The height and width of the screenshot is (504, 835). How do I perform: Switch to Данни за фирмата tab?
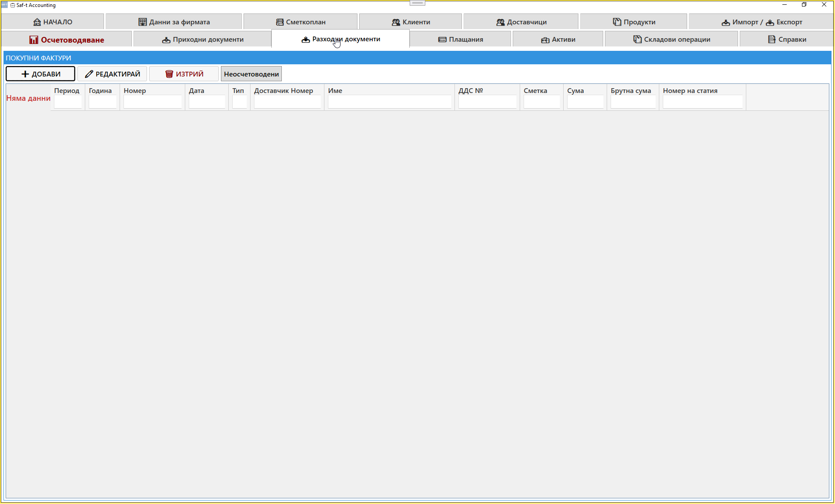coord(174,22)
